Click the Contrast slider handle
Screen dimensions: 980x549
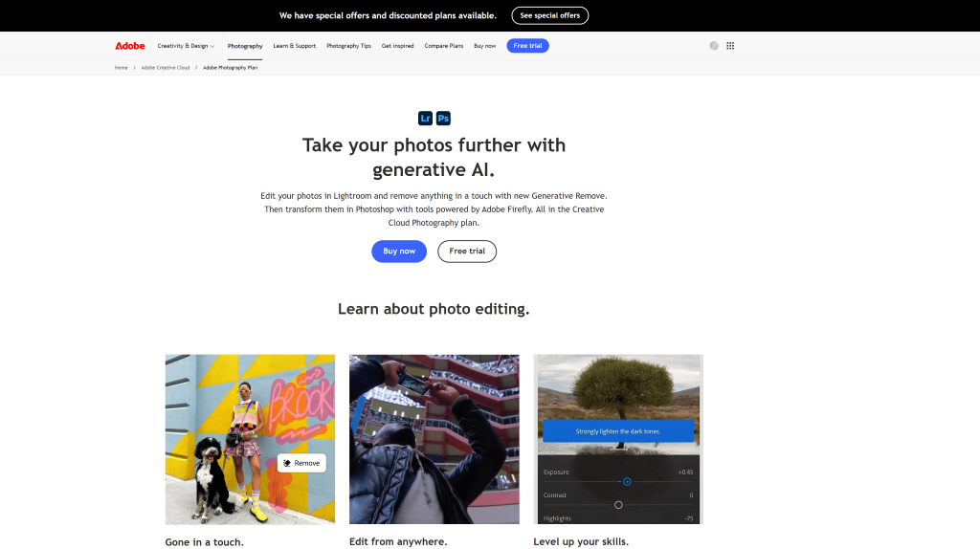(x=618, y=505)
